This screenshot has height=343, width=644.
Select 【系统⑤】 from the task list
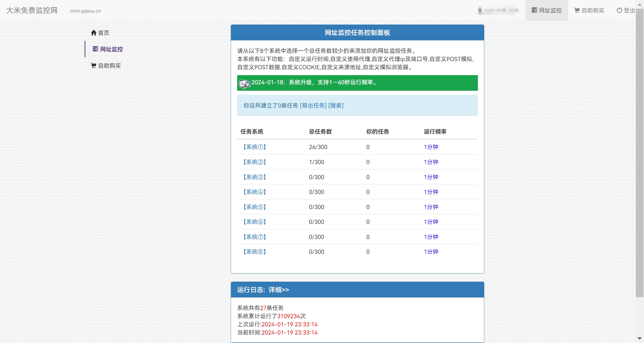(x=255, y=207)
